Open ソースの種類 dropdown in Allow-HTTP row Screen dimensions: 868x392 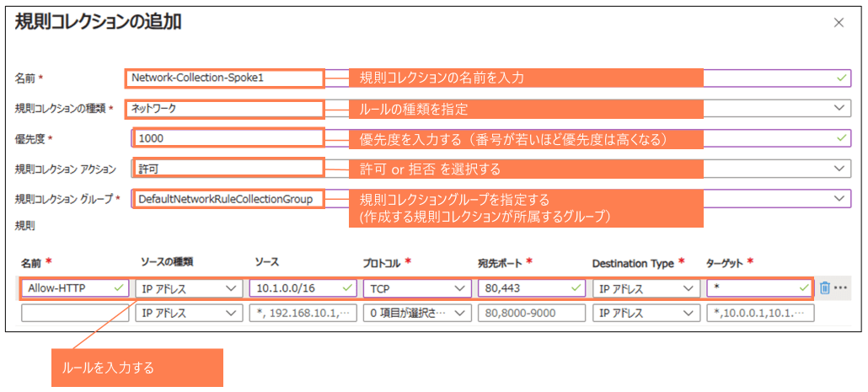coord(189,288)
